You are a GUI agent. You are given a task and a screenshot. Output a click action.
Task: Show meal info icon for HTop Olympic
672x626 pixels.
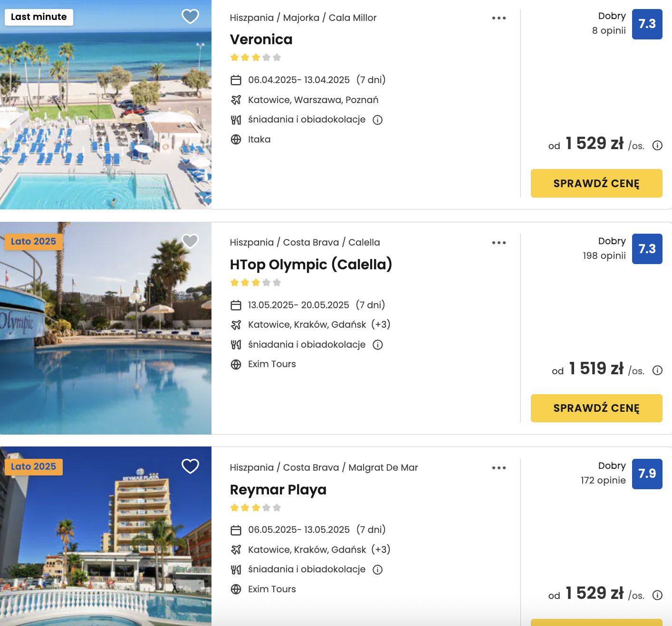coord(378,345)
